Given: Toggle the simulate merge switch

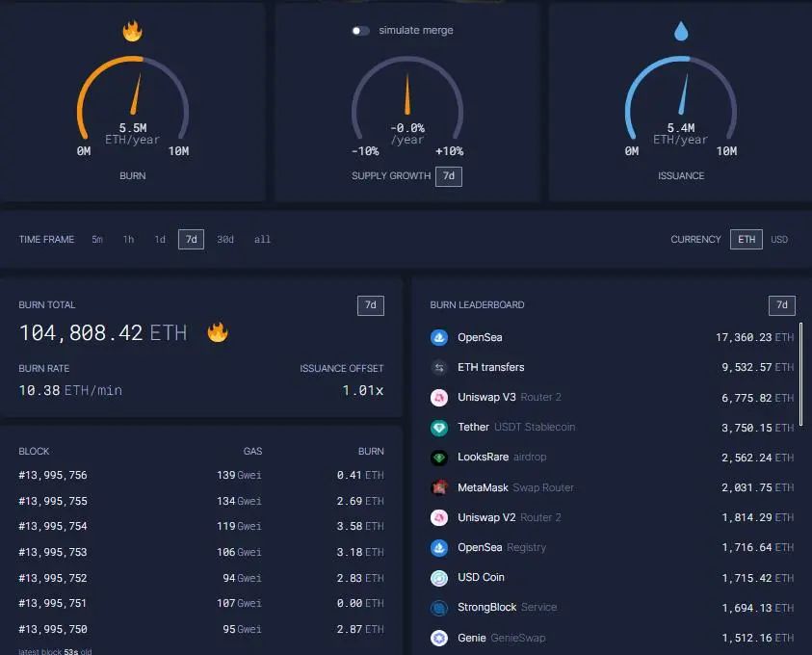Looking at the screenshot, I should 360,31.
